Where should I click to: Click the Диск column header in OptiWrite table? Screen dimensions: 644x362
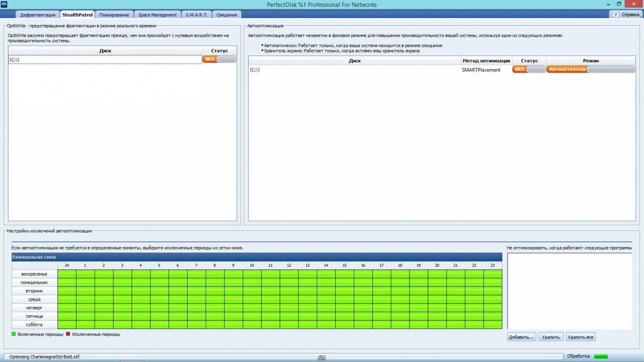105,51
